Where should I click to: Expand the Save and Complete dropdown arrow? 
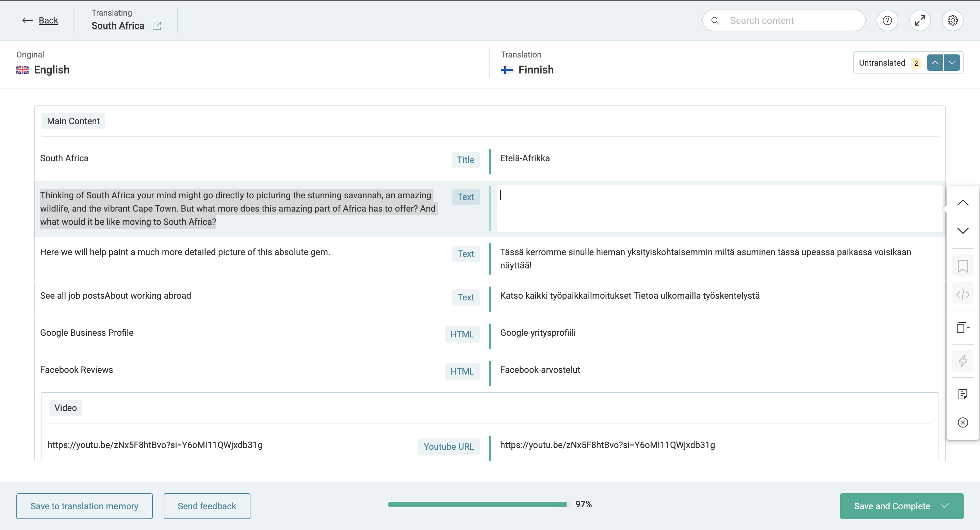[946, 506]
